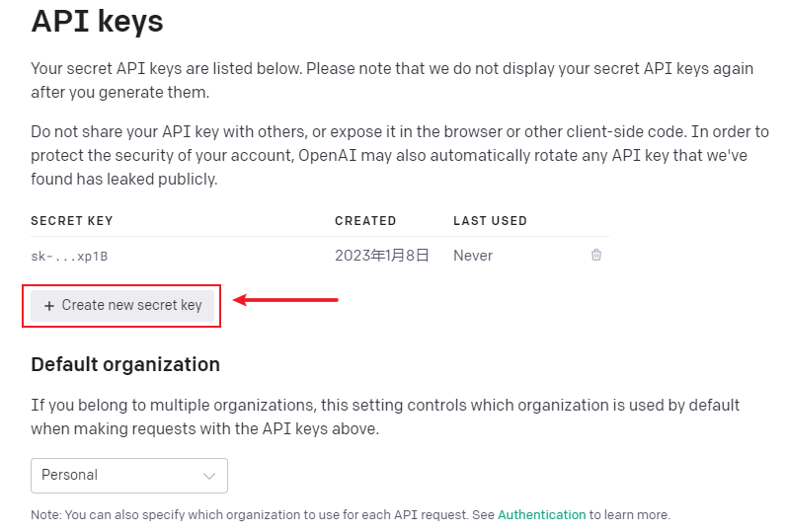This screenshot has width=787, height=532.
Task: Click the API keys page heading
Action: coord(97,22)
